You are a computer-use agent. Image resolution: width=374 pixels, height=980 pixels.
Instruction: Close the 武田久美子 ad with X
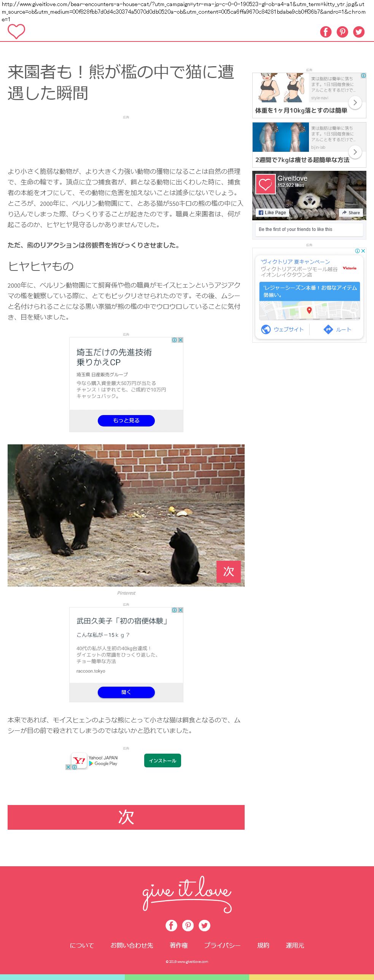pyautogui.click(x=180, y=610)
